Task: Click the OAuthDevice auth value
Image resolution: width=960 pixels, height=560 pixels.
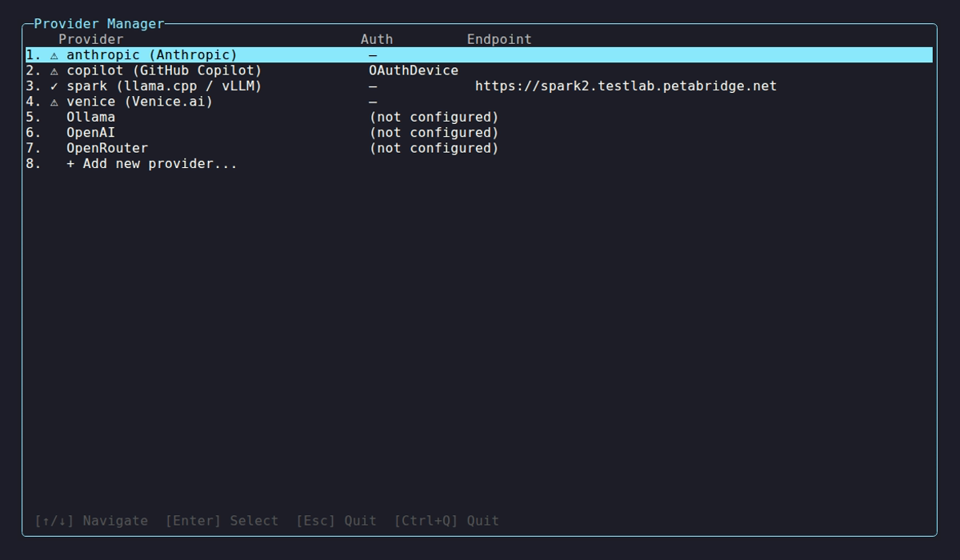Action: point(414,70)
